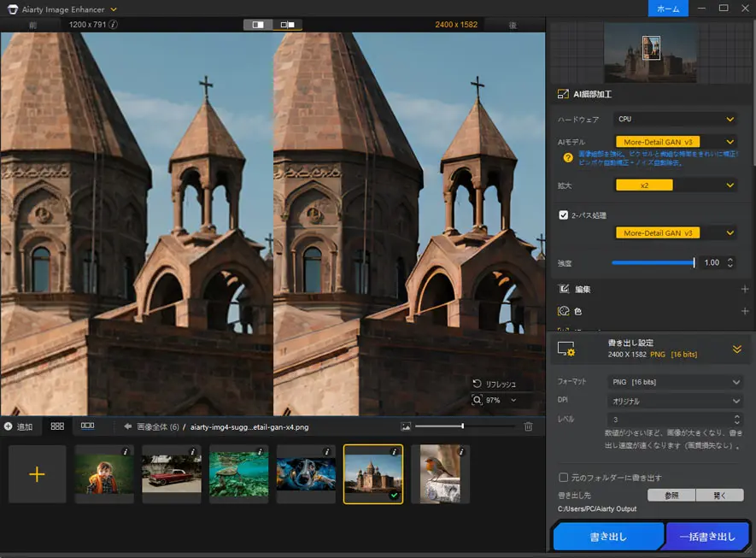Click the 色 color palette icon

tap(563, 311)
